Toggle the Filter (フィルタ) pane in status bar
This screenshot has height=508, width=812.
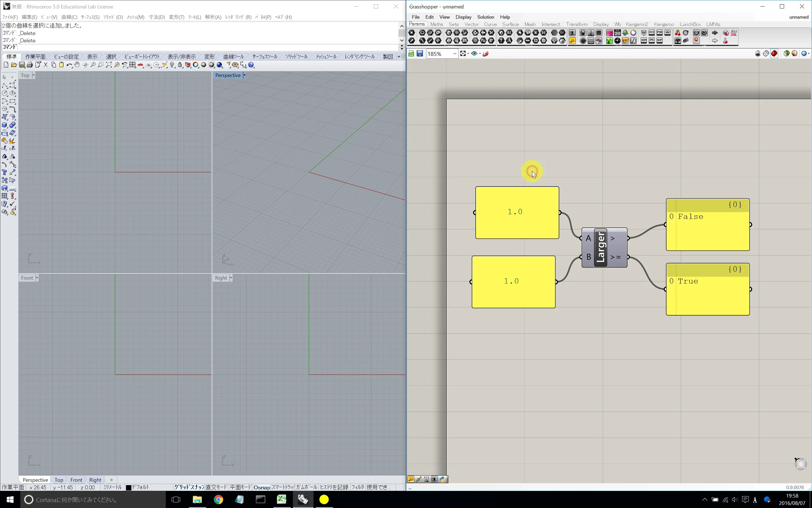[358, 487]
